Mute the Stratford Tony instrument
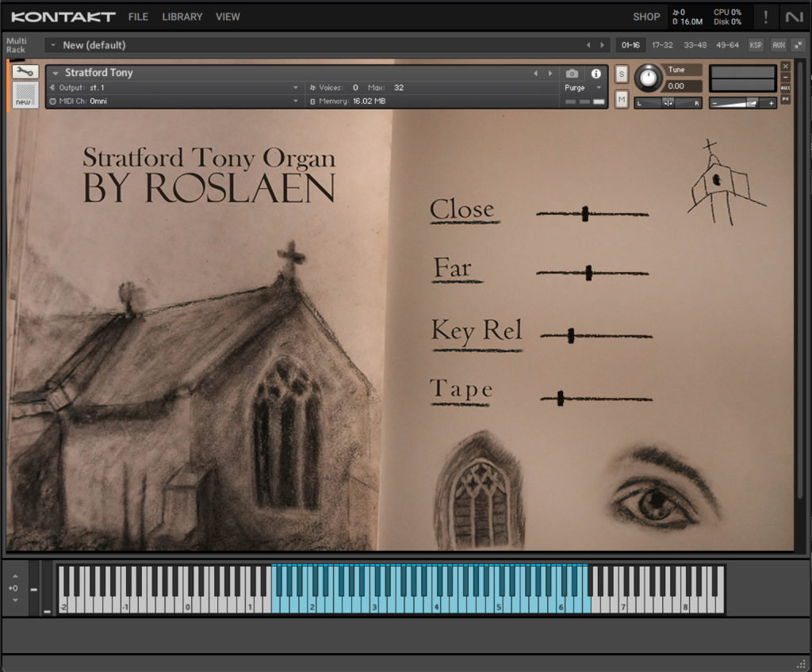This screenshot has width=812, height=672. 622,99
